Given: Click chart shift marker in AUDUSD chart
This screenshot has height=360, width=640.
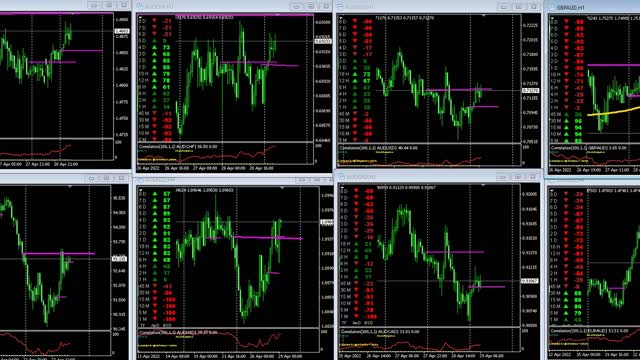Looking at the screenshot, I should 484,16.
